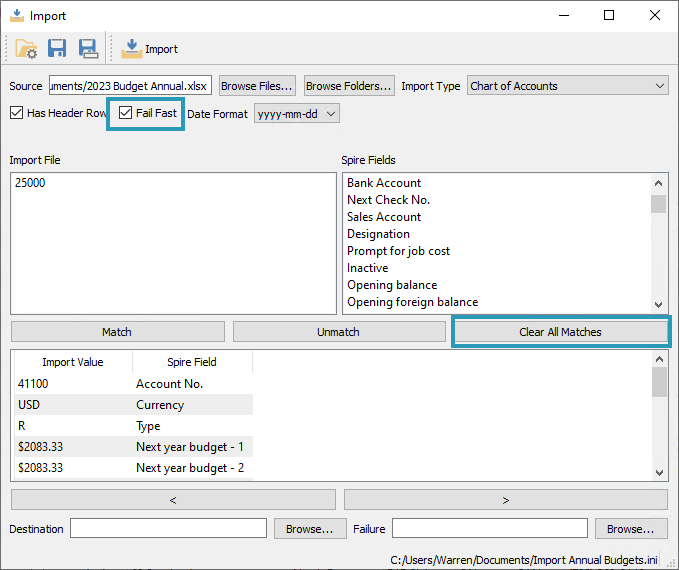Click the Match button
Screen dimensions: 679x570
point(117,331)
